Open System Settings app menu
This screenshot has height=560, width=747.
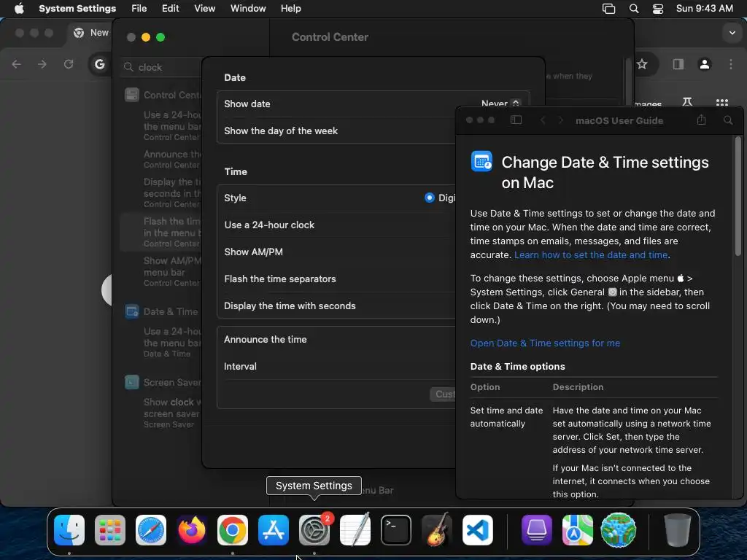pyautogui.click(x=77, y=8)
